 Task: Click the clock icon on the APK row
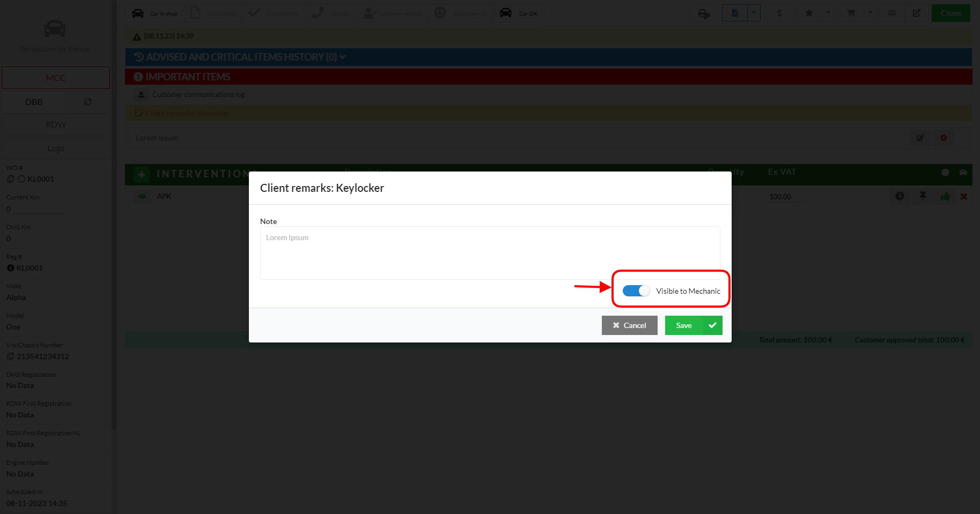coord(900,196)
